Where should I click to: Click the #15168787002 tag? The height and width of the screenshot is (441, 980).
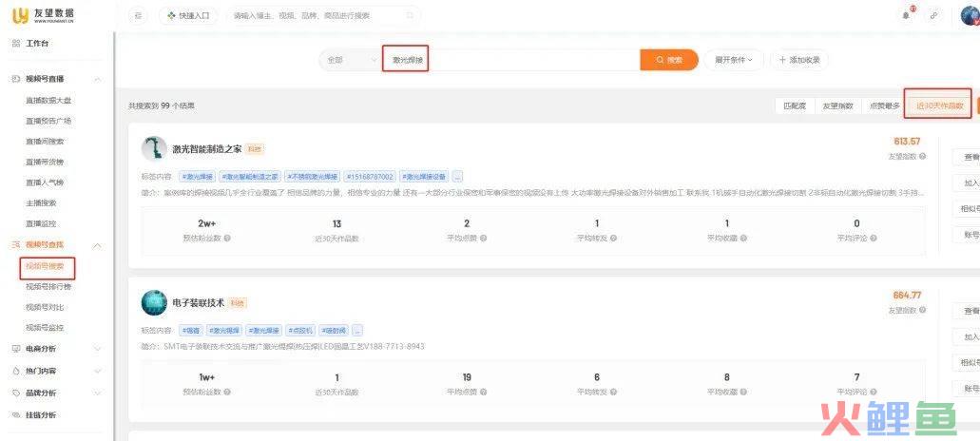[x=370, y=176]
